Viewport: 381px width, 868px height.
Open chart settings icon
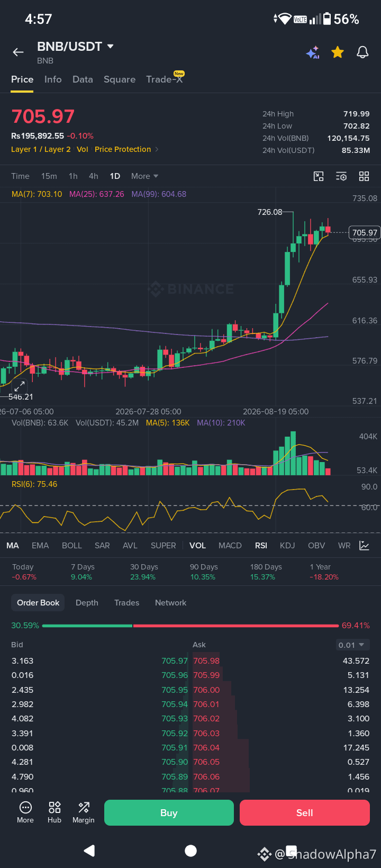point(341,176)
